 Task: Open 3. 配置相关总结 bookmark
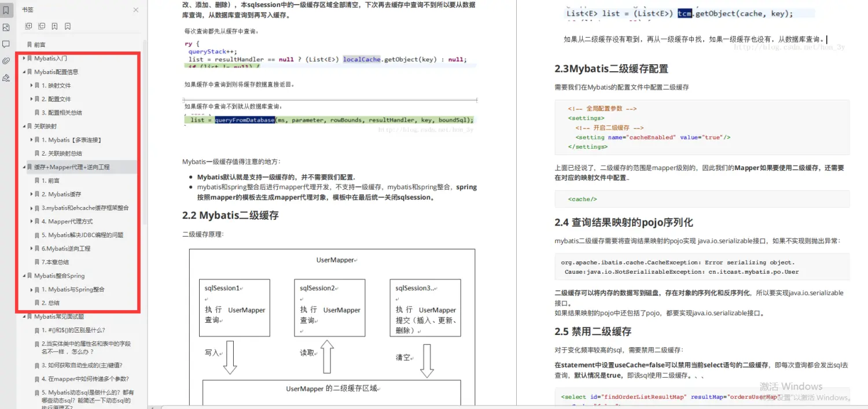tap(61, 113)
